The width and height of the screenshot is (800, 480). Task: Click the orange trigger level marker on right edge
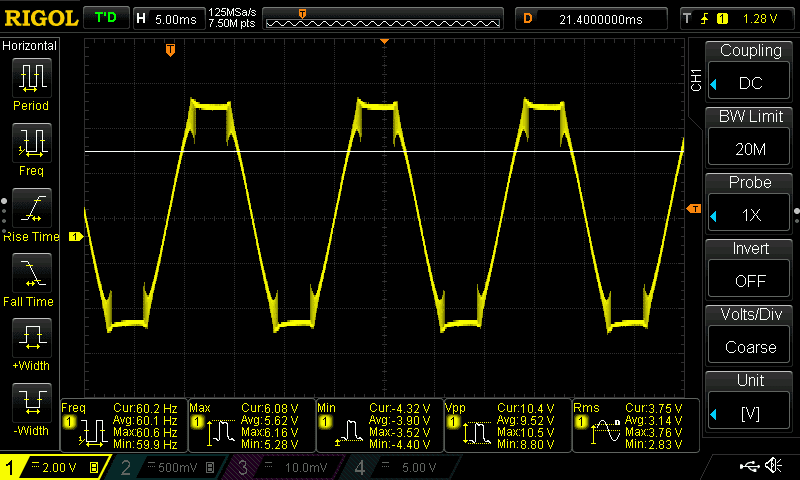click(694, 209)
